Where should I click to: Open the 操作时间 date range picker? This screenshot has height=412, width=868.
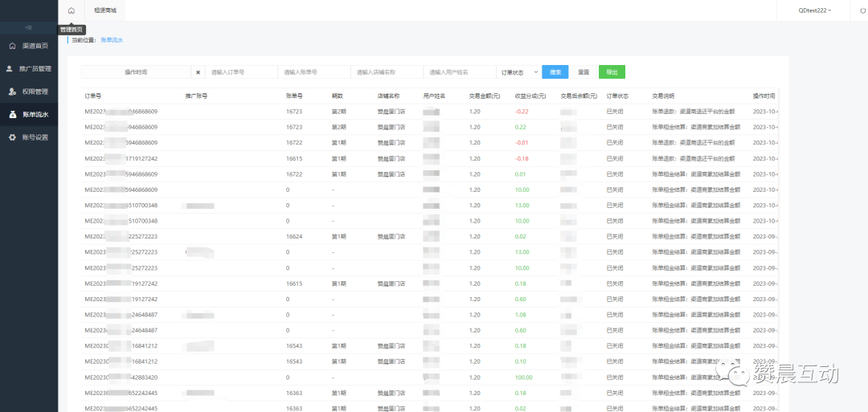(136, 72)
